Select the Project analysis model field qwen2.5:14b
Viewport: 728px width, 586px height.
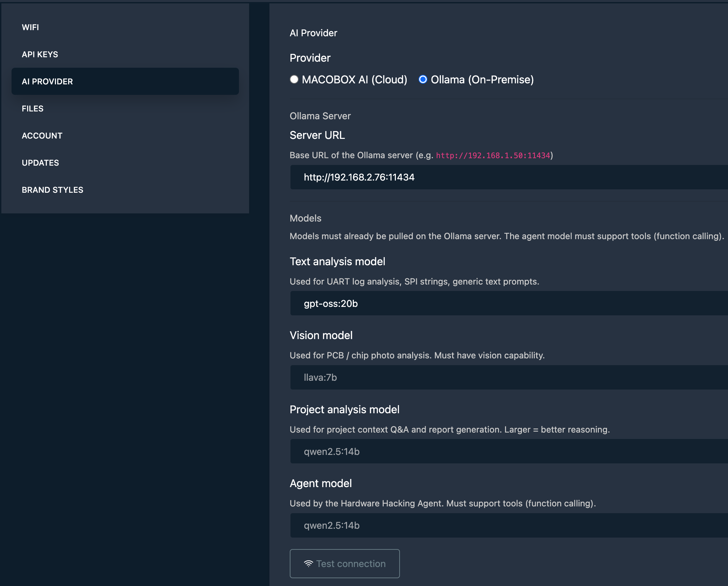[474, 451]
